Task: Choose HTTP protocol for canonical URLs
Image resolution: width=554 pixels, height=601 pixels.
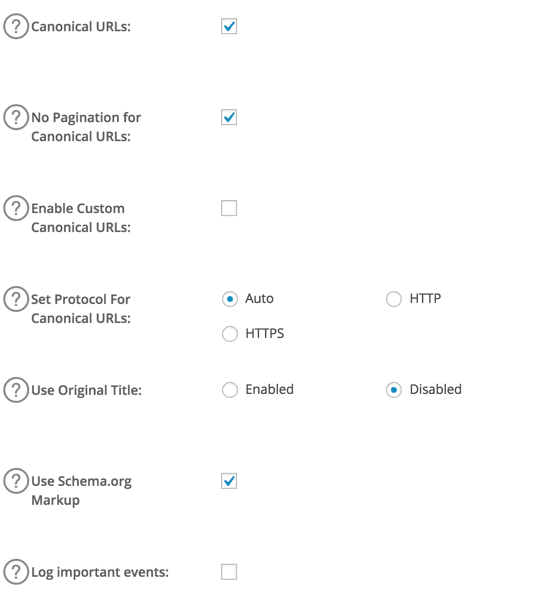Action: pos(394,299)
